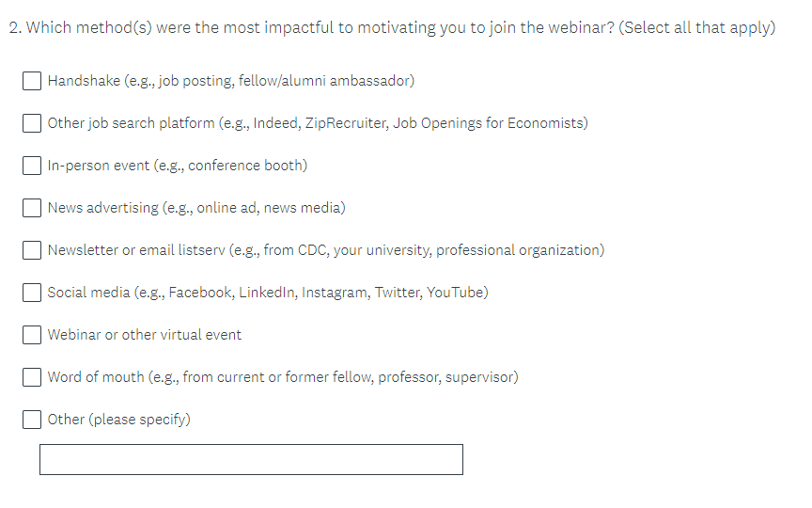Screen dimensions: 812x508
Task: Check the Word of mouth checkbox
Action: [x=32, y=377]
